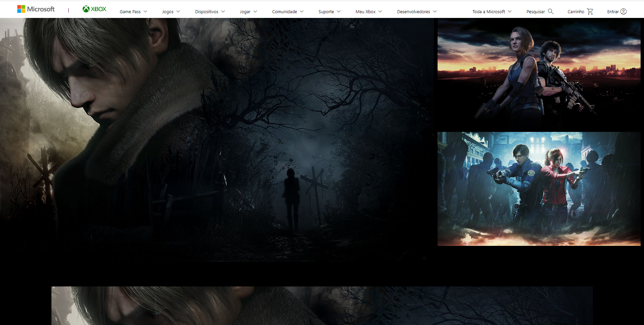Open the Jogar menu
This screenshot has height=325, width=644.
coord(248,11)
